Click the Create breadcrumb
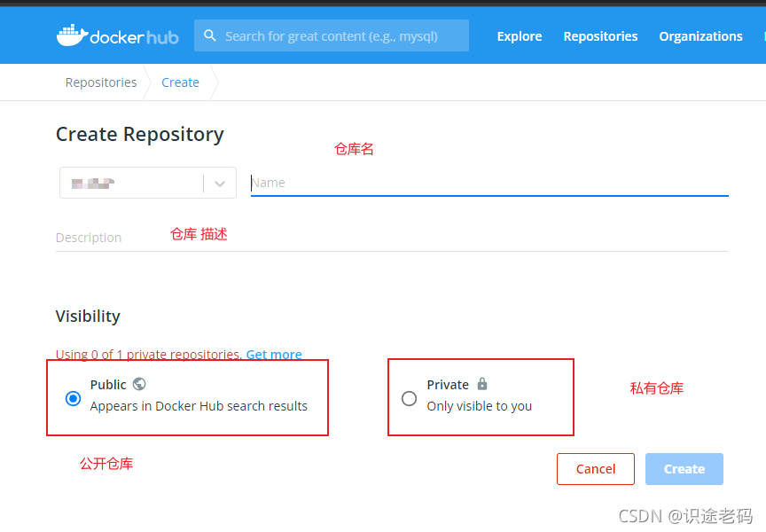 pyautogui.click(x=180, y=82)
